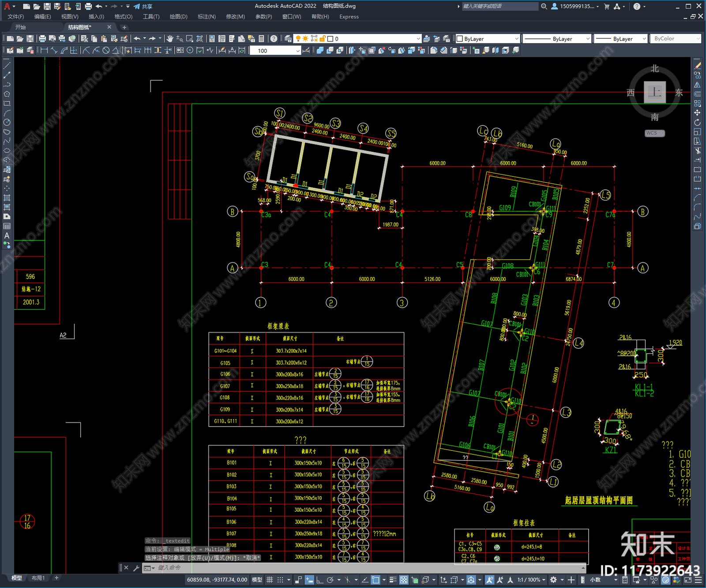
Task: Select the Circle tool in draw toolbar
Action: pos(7,122)
